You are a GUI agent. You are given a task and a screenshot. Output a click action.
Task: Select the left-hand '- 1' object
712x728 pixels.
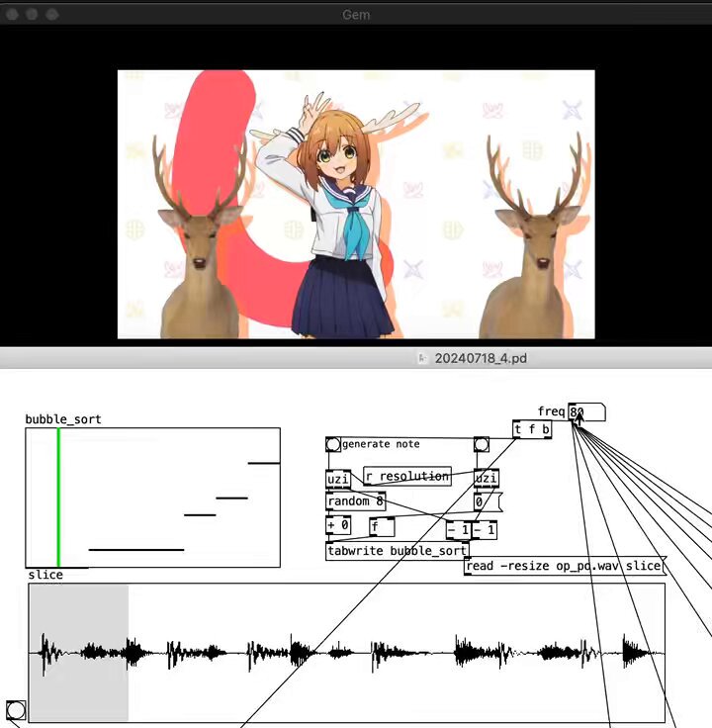tap(459, 530)
